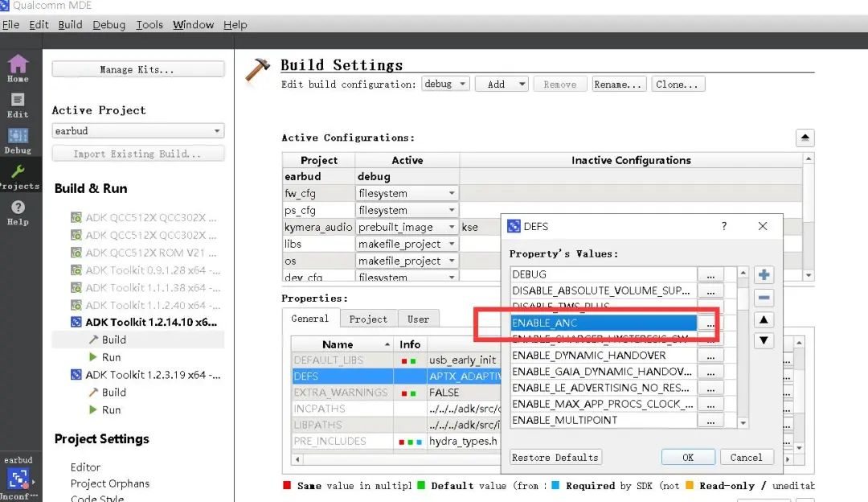Collapse Active Configurations with the up-arrow button
This screenshot has width=868, height=502.
pos(805,138)
